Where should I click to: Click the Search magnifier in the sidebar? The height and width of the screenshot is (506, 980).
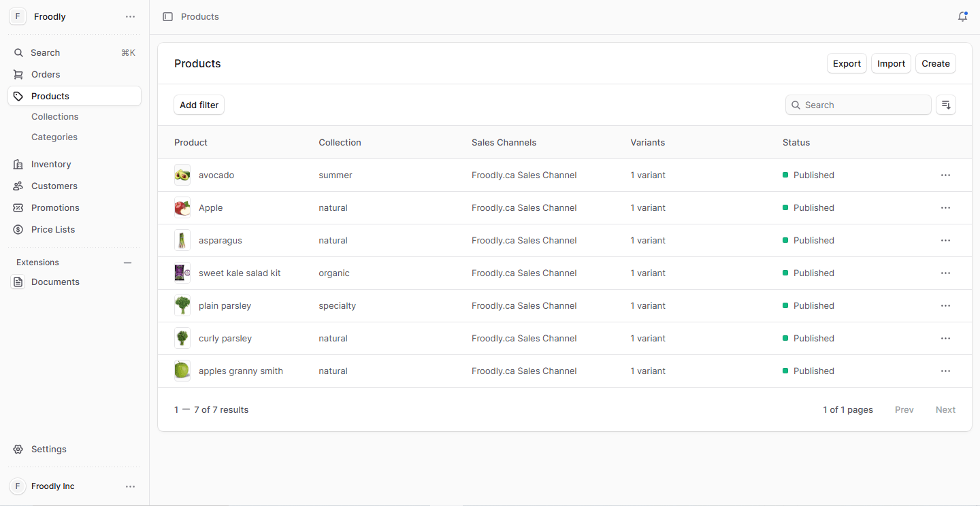(18, 52)
